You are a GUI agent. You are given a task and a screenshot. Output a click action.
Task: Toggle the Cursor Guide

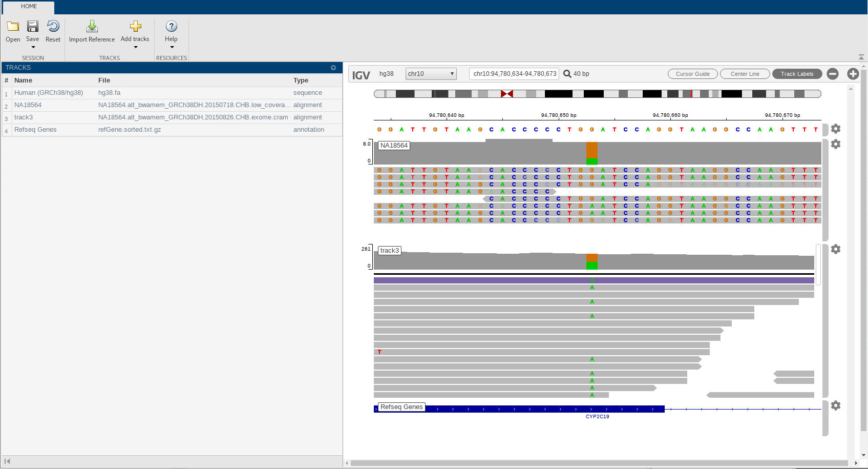692,73
